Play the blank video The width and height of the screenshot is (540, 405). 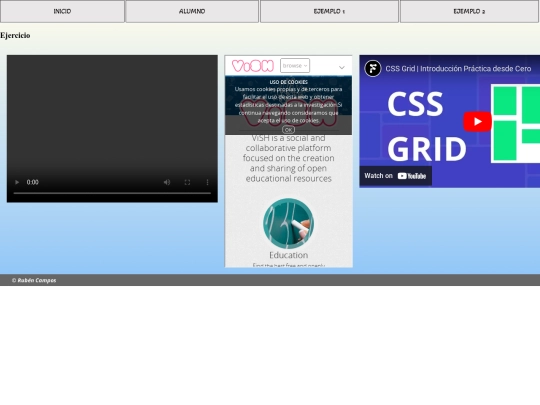pyautogui.click(x=17, y=182)
